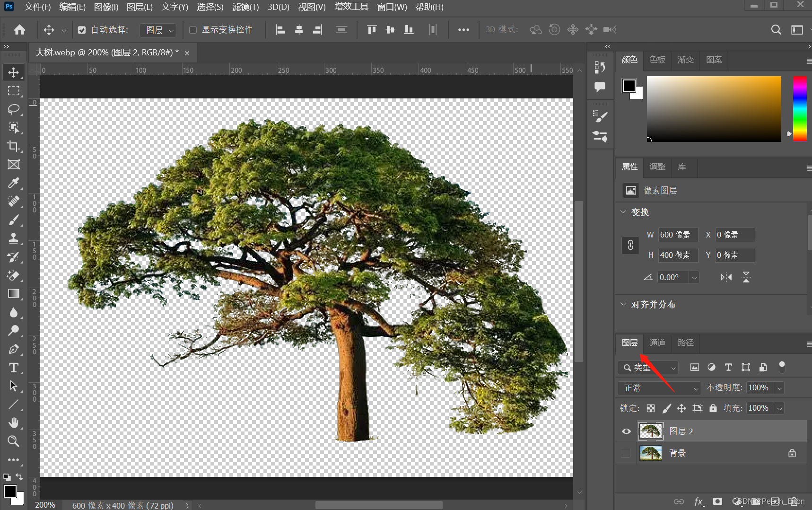Select the Pen tool
The height and width of the screenshot is (510, 812).
click(x=14, y=349)
